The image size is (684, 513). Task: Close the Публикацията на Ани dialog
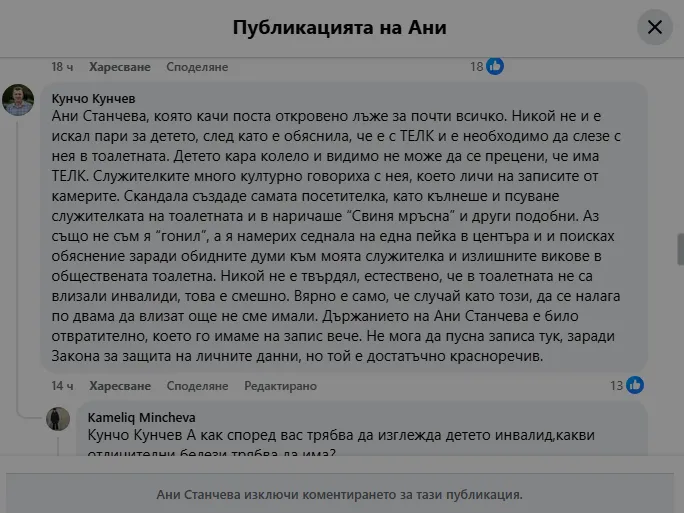(x=655, y=27)
